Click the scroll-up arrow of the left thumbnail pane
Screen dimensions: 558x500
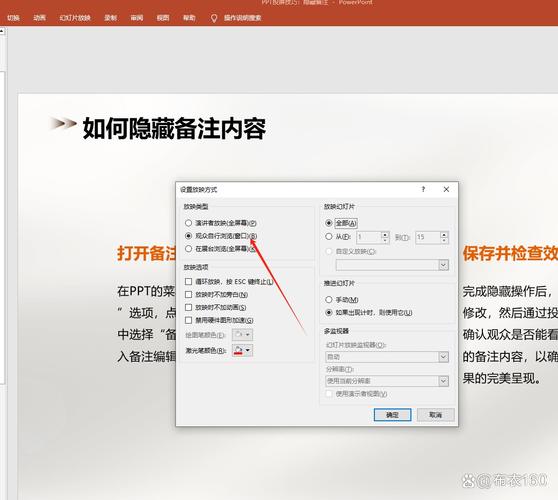tap(2, 31)
